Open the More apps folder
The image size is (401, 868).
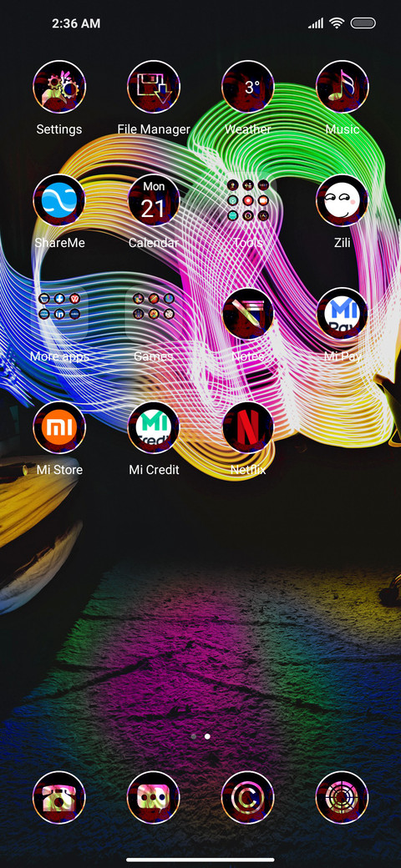pyautogui.click(x=59, y=314)
